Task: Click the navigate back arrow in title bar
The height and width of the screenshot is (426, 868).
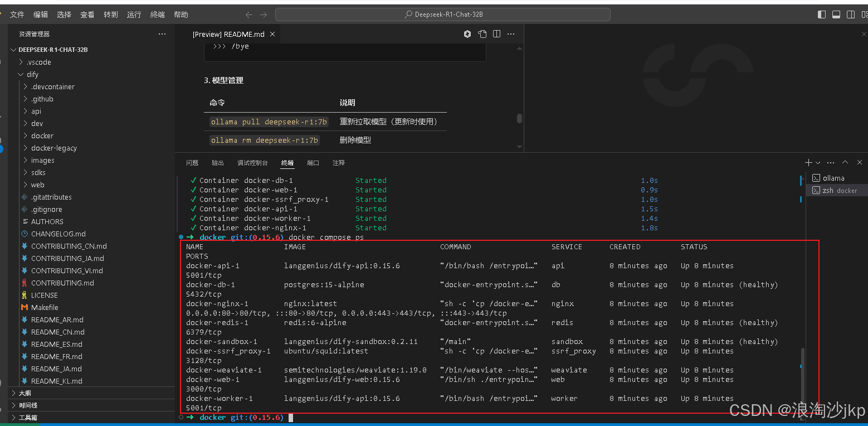Action: pyautogui.click(x=249, y=15)
